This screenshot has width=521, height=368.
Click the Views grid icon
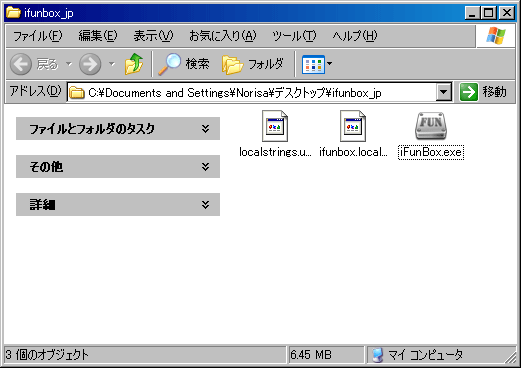(x=313, y=64)
